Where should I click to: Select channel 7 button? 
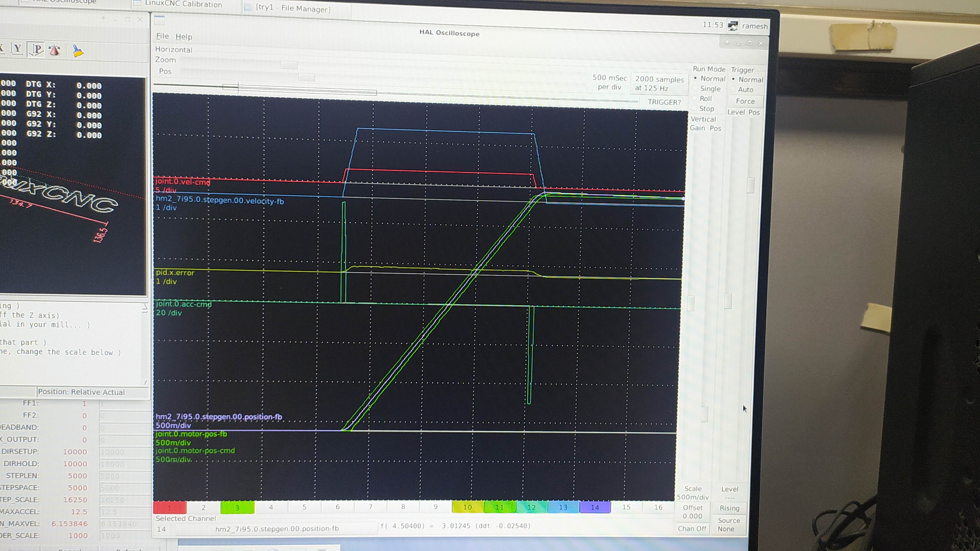tap(371, 507)
